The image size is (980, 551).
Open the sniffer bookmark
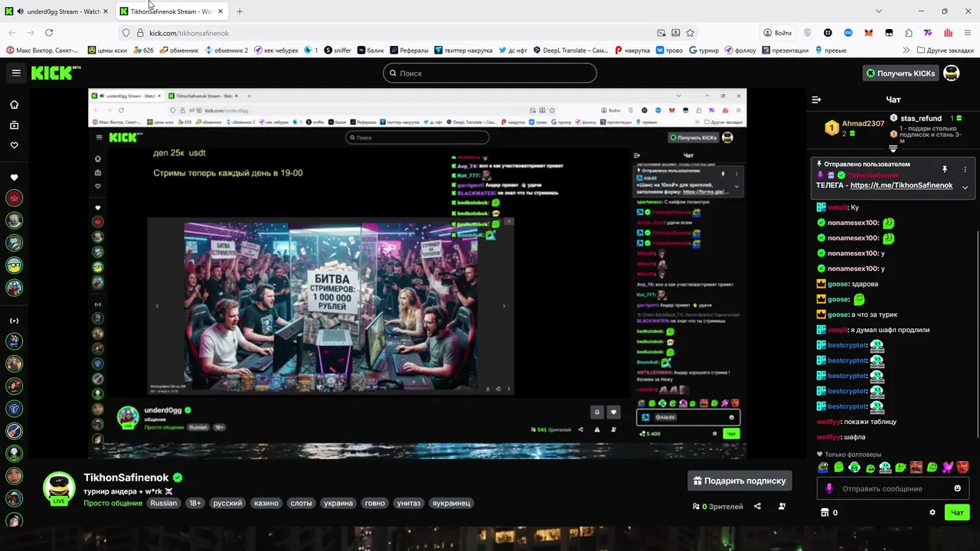click(338, 51)
